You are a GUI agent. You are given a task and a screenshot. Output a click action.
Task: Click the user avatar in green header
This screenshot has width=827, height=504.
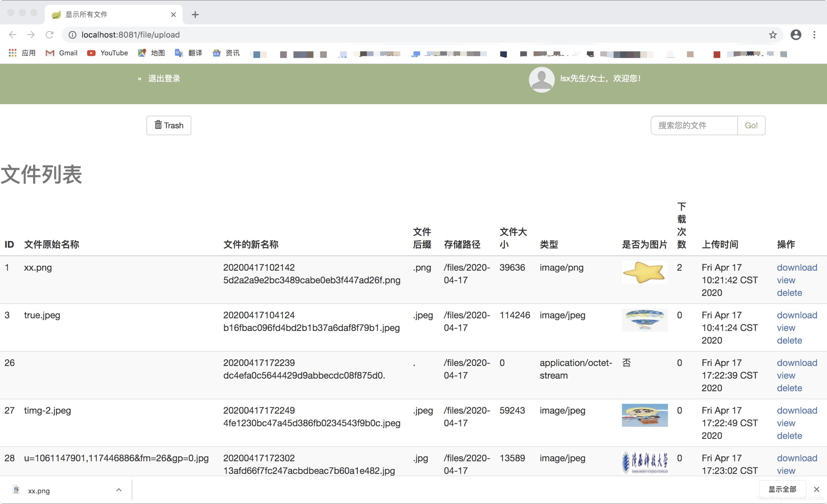pyautogui.click(x=541, y=80)
